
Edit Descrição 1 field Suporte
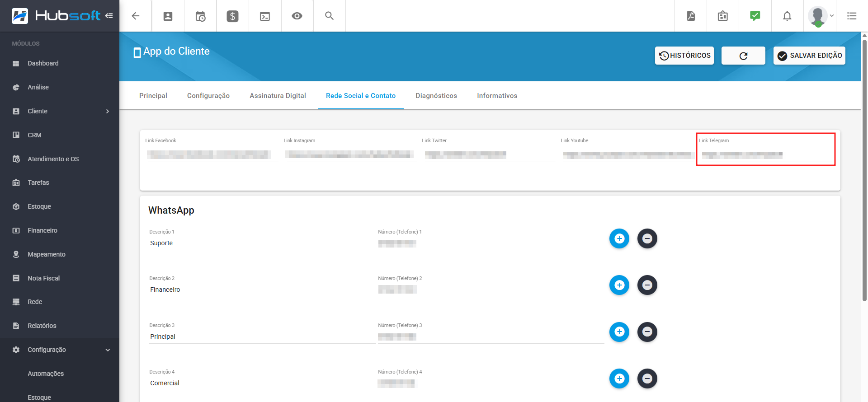click(x=262, y=243)
